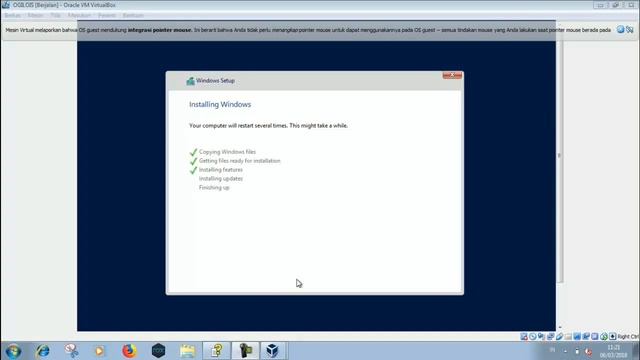Click the 'Installing Windows' heading
640x360 pixels.
[x=220, y=104]
